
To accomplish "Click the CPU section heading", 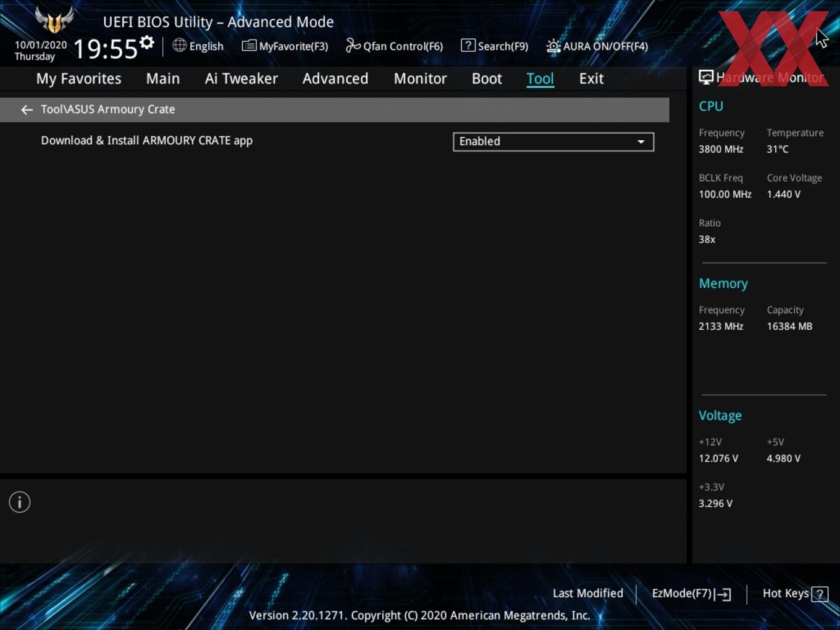I will coord(711,106).
